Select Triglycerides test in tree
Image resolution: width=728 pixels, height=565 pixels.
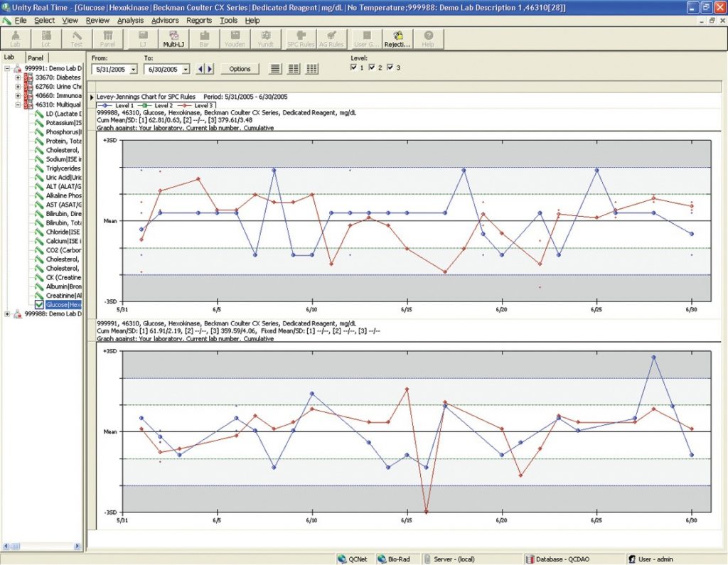[63, 168]
